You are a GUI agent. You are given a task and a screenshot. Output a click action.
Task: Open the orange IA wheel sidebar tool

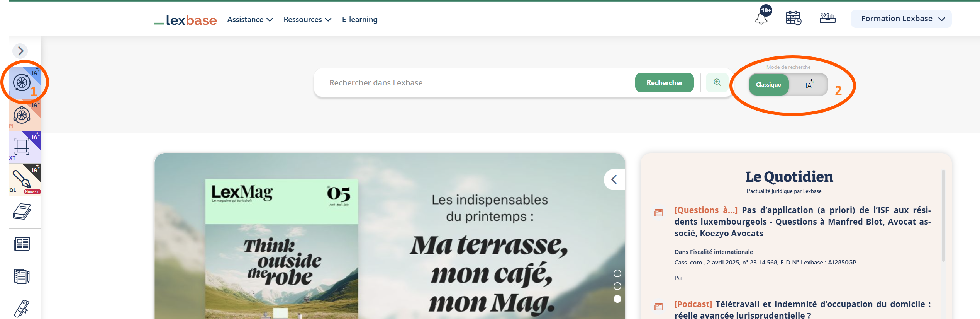[22, 115]
